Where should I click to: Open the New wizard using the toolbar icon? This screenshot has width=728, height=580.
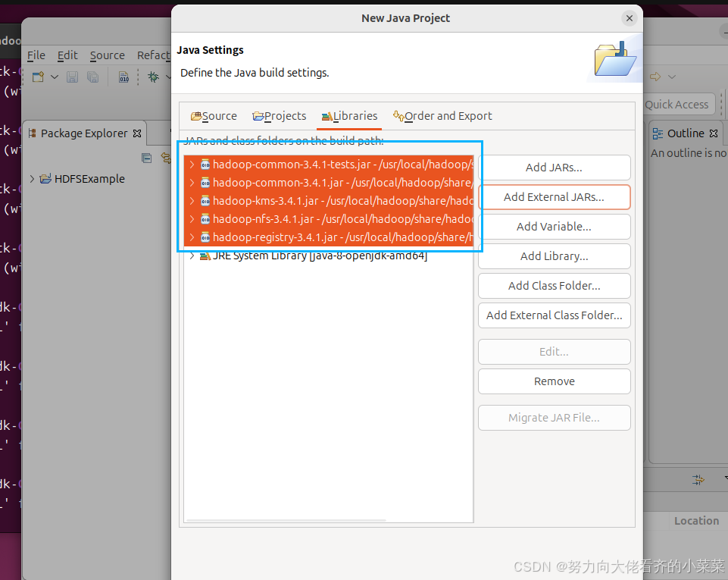pos(38,77)
